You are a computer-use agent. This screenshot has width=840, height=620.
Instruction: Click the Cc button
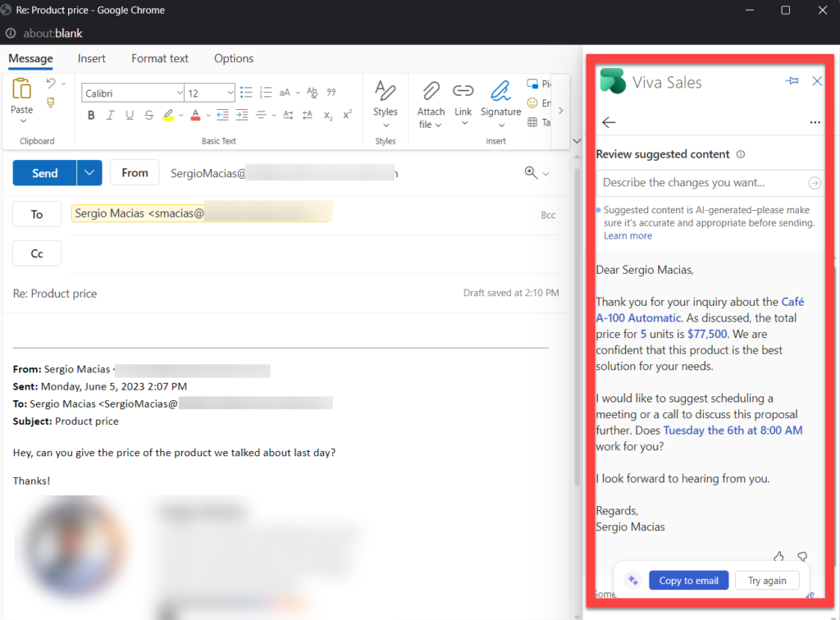[37, 253]
